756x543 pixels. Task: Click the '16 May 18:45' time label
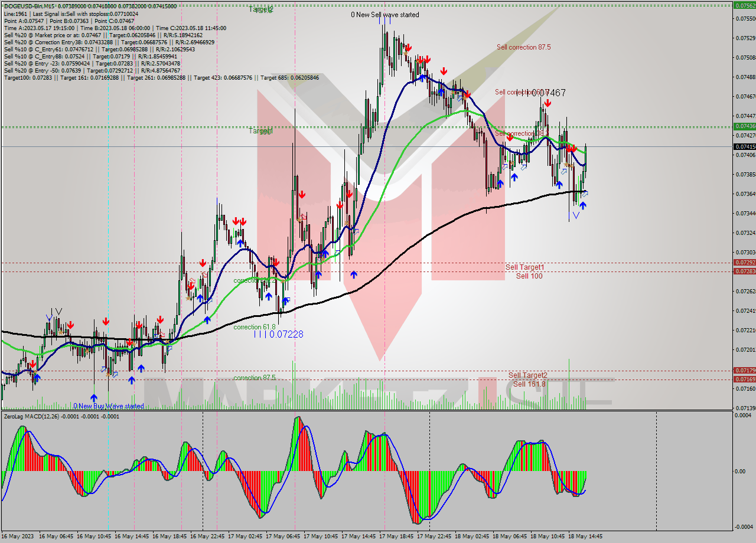coord(170,537)
